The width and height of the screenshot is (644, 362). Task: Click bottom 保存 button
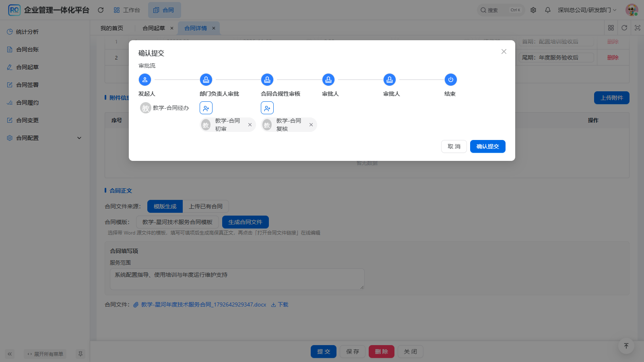(x=353, y=352)
